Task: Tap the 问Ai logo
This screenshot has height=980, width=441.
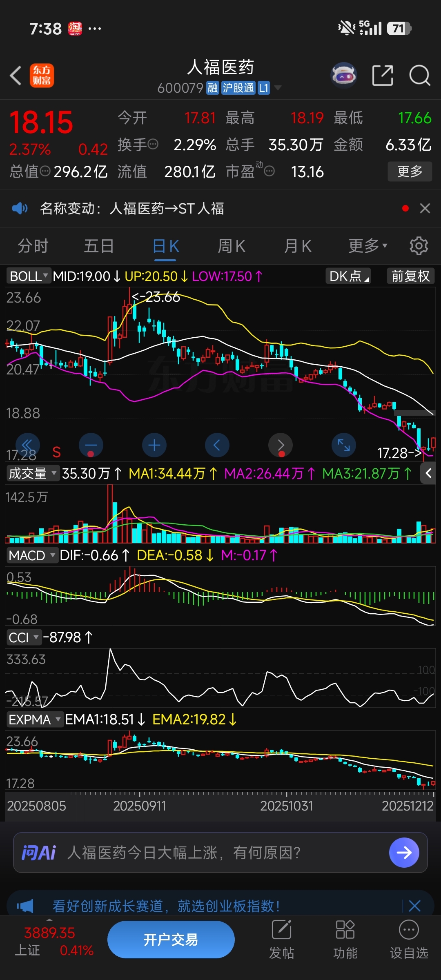Action: click(39, 853)
